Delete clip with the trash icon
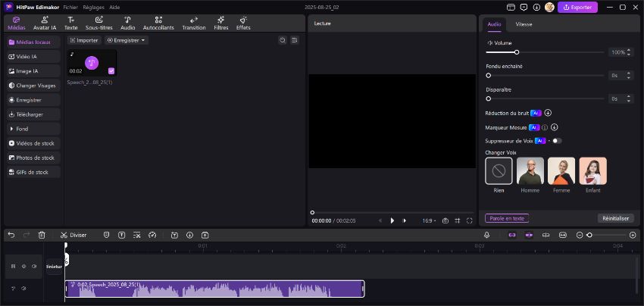This screenshot has height=306, width=644. coord(42,235)
